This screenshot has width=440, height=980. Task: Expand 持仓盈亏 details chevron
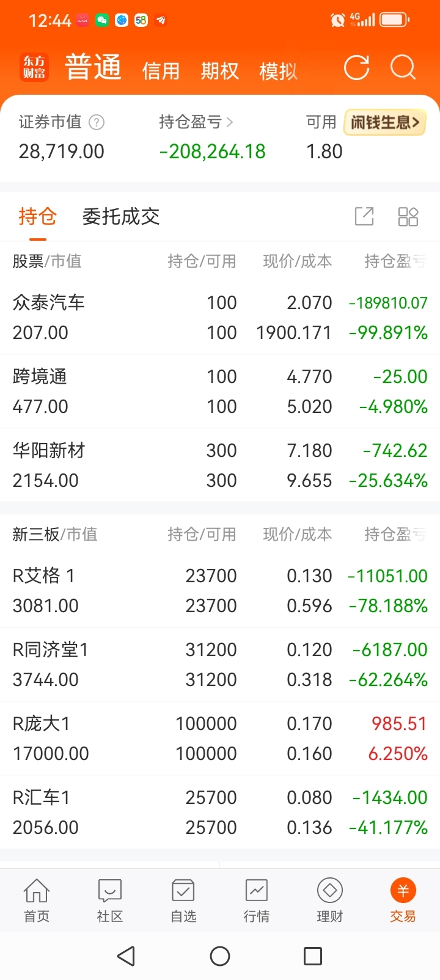pos(230,122)
